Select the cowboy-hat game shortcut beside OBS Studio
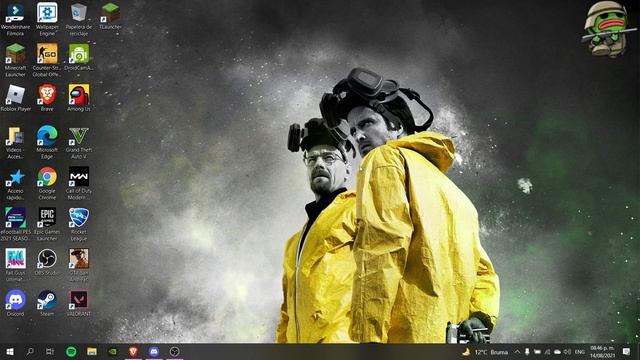 [x=79, y=264]
